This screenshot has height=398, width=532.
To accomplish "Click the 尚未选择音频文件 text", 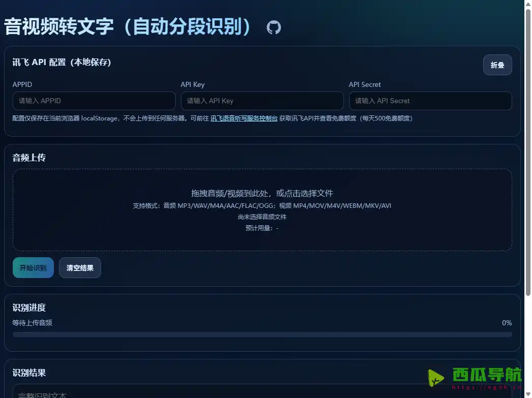I will coord(262,217).
